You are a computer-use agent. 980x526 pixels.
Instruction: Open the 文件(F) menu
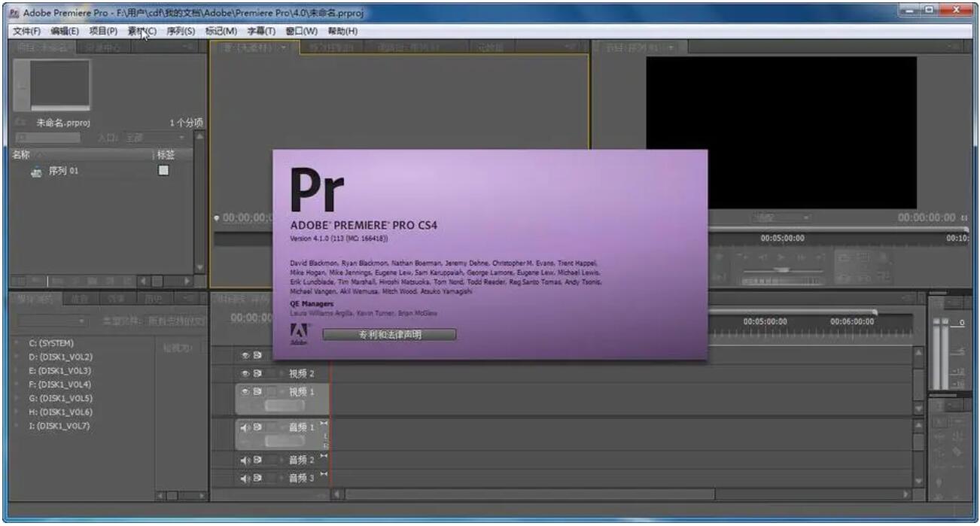pyautogui.click(x=26, y=31)
